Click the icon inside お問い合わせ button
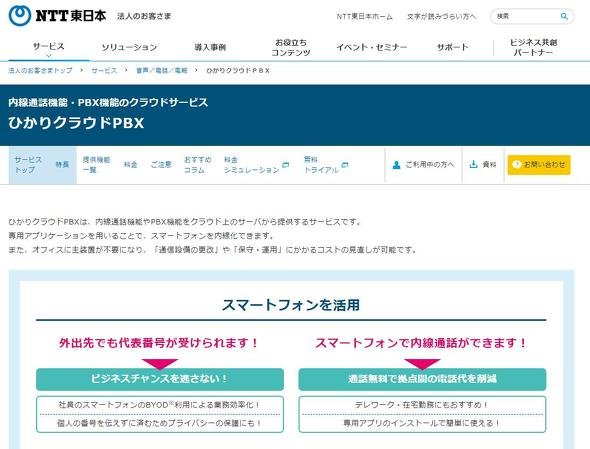 516,164
